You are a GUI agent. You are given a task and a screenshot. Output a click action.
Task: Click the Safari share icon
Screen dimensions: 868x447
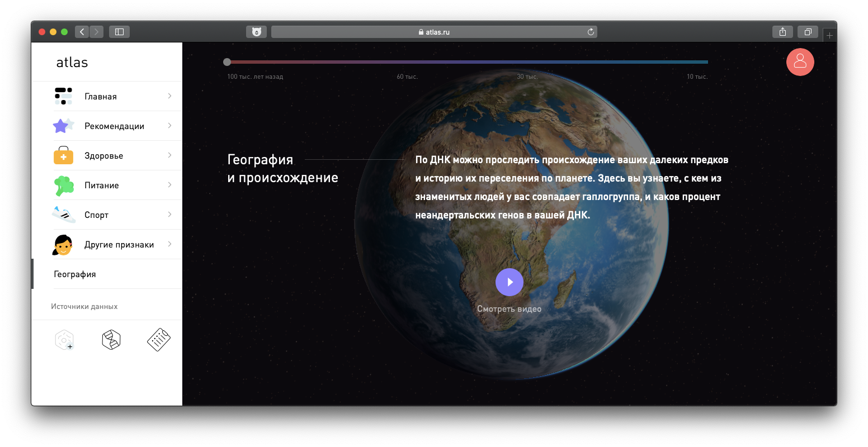tap(782, 32)
